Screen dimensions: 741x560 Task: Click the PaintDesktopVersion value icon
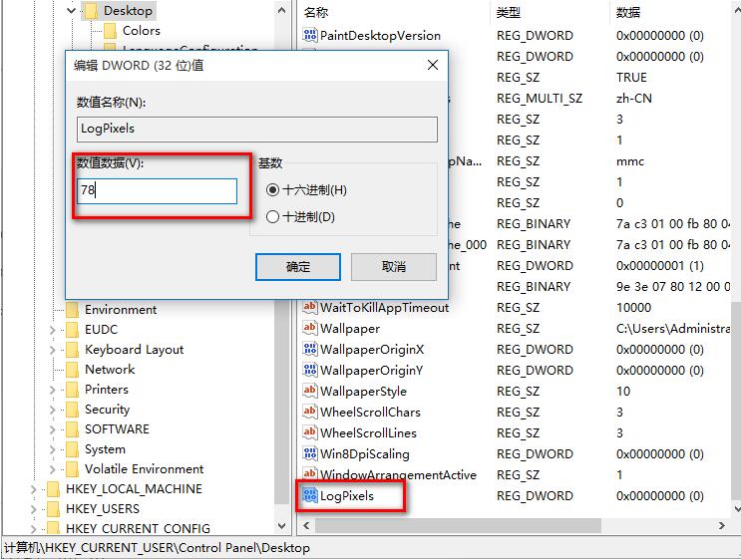tap(309, 35)
